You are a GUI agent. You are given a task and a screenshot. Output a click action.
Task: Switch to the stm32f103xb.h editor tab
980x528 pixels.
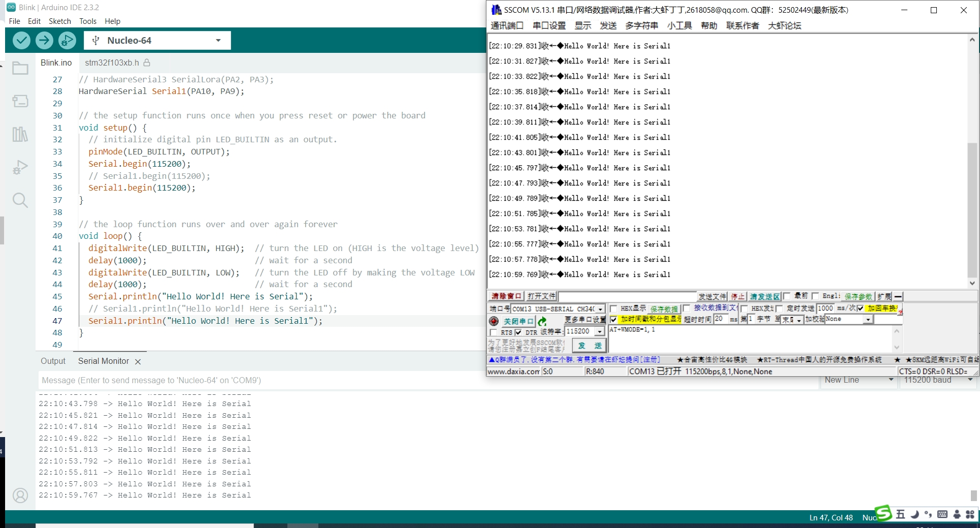[x=112, y=63]
